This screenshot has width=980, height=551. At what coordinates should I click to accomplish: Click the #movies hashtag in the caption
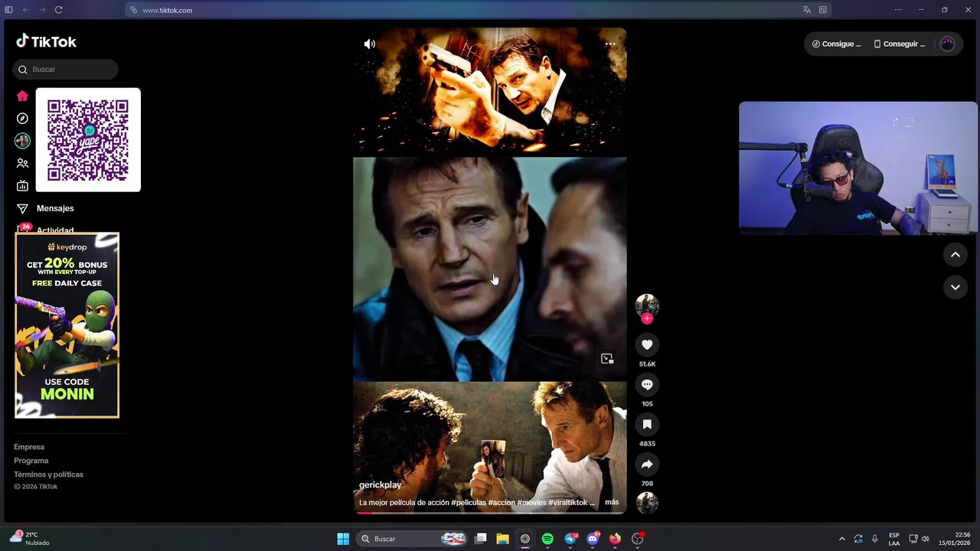[531, 503]
